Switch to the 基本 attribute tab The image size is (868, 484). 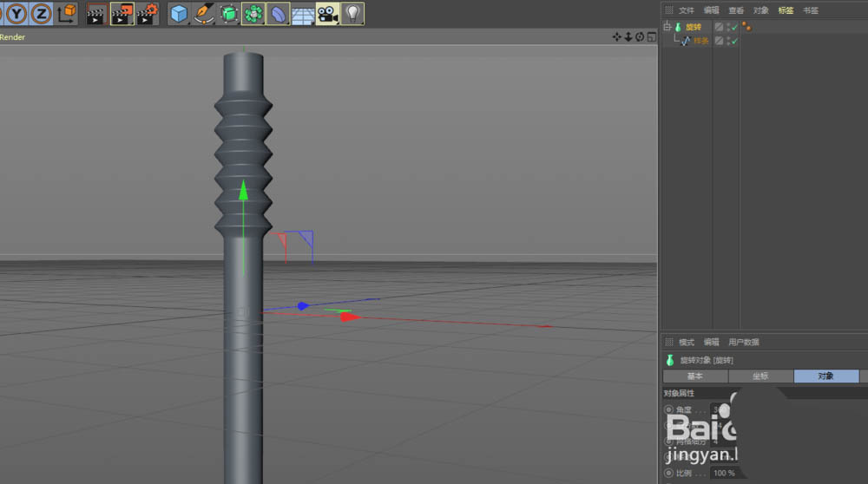pyautogui.click(x=695, y=376)
